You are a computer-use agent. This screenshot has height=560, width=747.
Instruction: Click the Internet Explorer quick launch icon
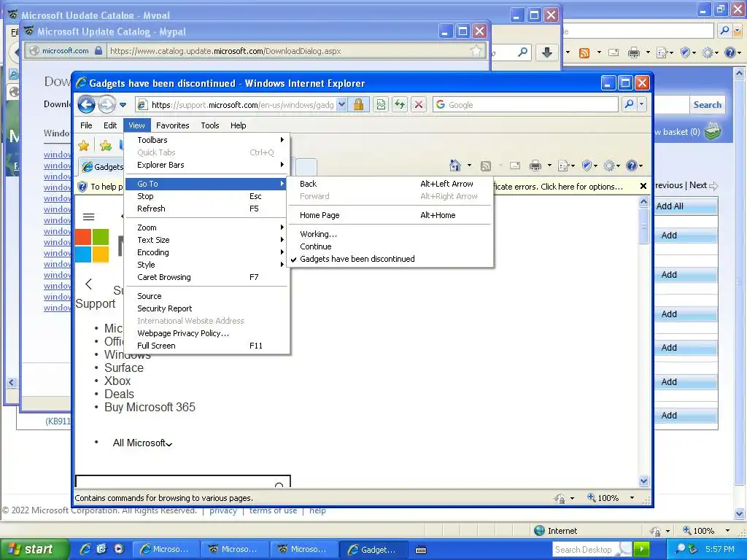point(85,549)
